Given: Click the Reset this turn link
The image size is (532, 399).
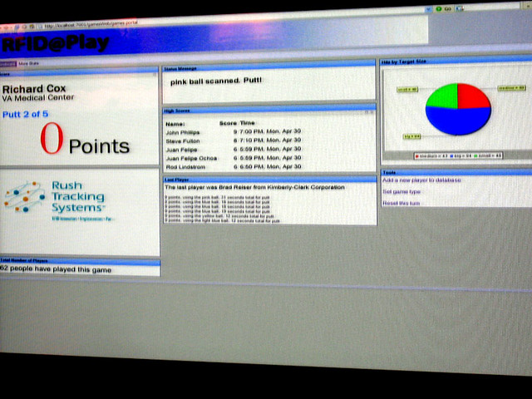Looking at the screenshot, I should (x=401, y=203).
